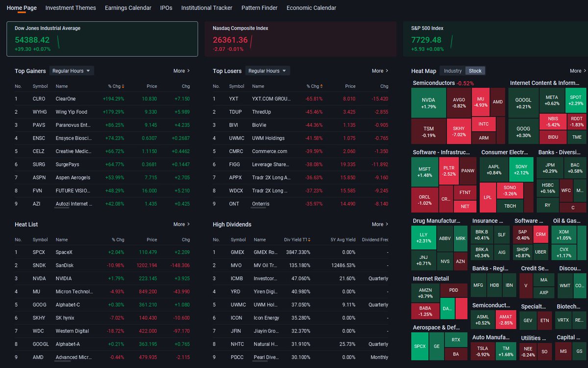Expand More for Top Gainers
588x368 pixels.
pyautogui.click(x=181, y=71)
